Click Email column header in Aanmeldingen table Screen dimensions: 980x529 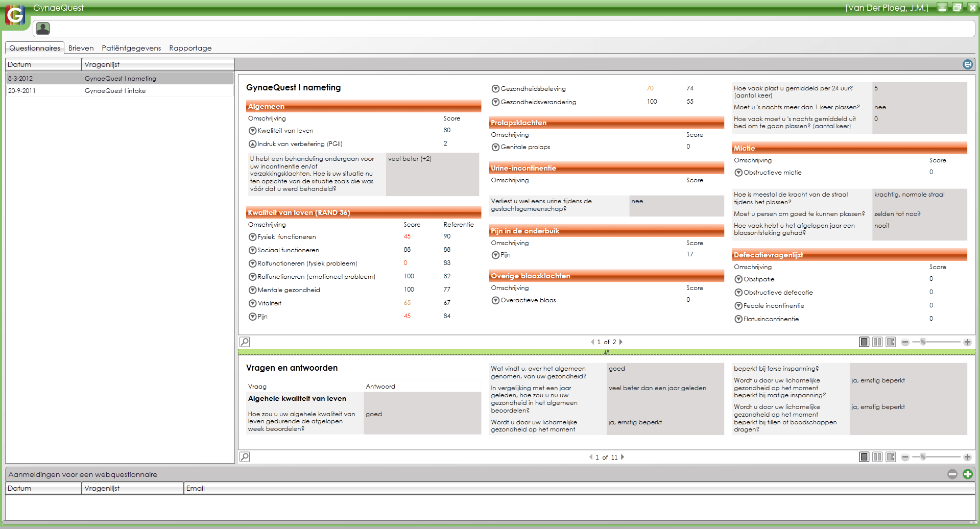580,488
